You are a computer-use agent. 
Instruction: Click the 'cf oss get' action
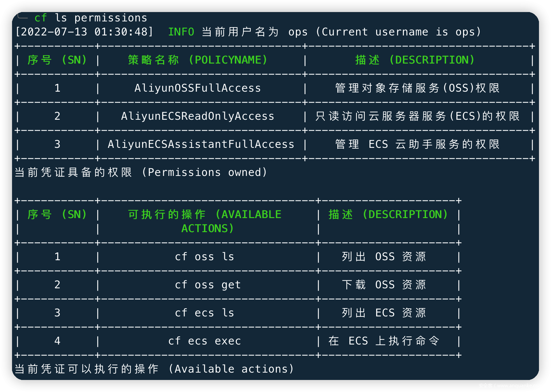point(208,285)
